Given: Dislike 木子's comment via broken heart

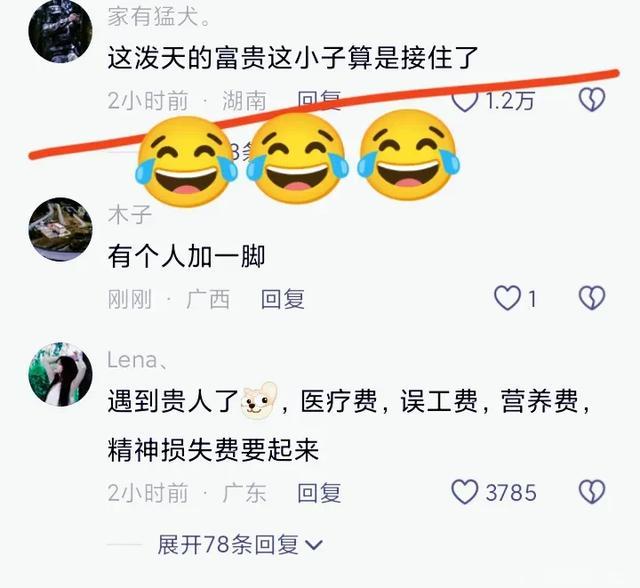Looking at the screenshot, I should click(592, 297).
